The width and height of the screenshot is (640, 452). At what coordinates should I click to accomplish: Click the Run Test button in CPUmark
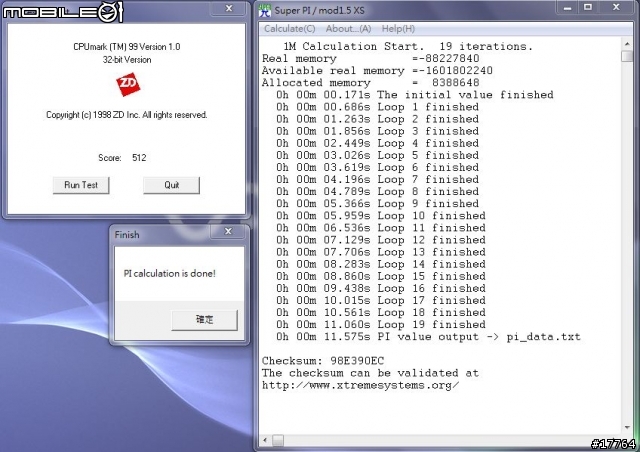point(81,185)
